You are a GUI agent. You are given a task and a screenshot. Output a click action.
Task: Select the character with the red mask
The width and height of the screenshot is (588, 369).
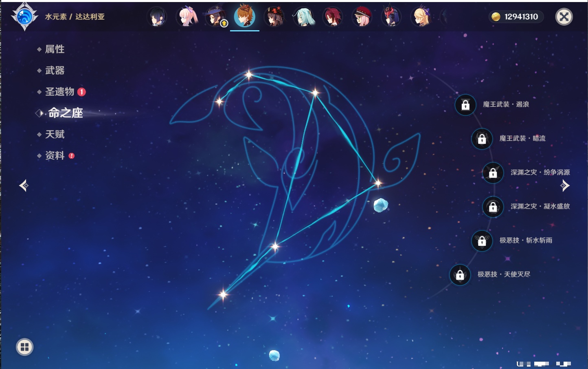click(391, 17)
